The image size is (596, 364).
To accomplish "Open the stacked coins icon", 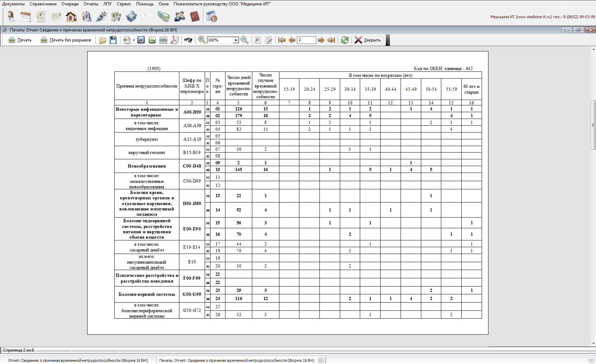I will (116, 16).
